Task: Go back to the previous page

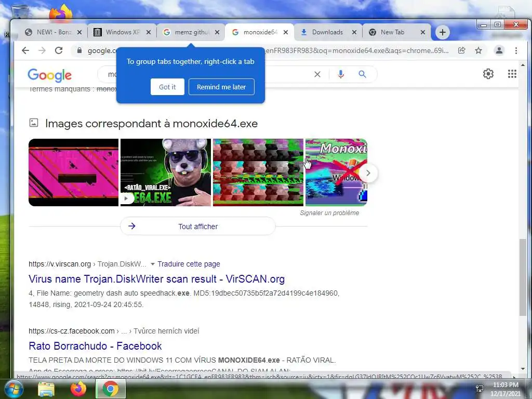Action: tap(25, 50)
